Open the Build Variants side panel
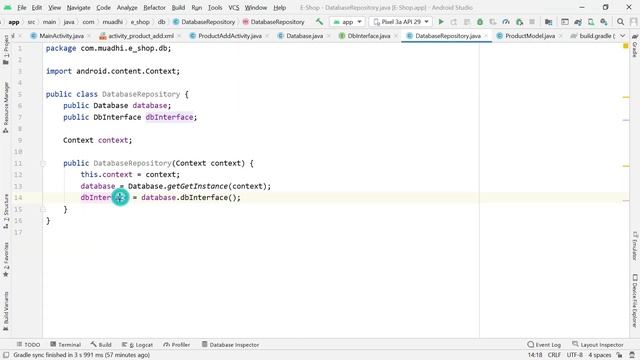Viewport: 640px width, 360px height. point(6,311)
